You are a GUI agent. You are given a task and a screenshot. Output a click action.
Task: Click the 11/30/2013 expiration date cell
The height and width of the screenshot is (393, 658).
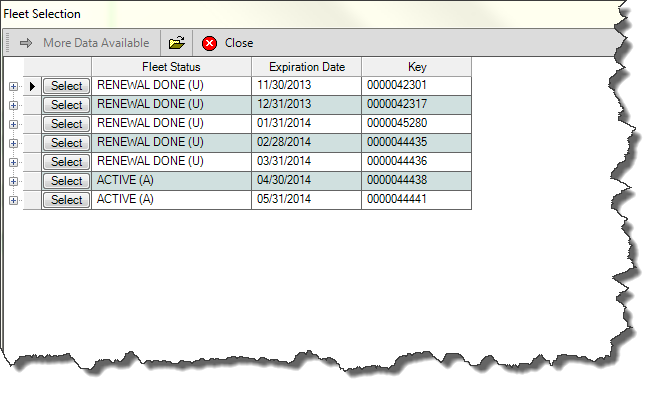(306, 86)
